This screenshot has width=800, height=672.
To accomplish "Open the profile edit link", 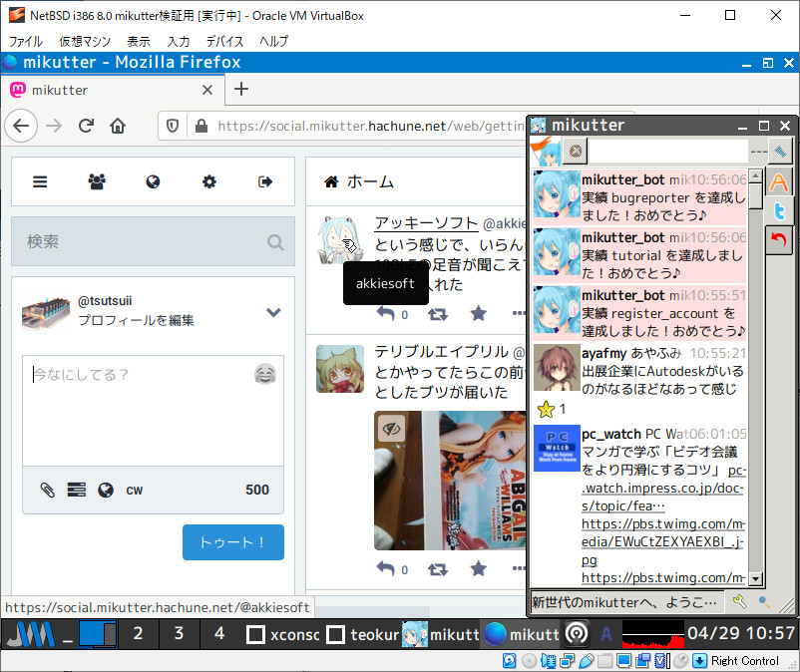I will [137, 320].
